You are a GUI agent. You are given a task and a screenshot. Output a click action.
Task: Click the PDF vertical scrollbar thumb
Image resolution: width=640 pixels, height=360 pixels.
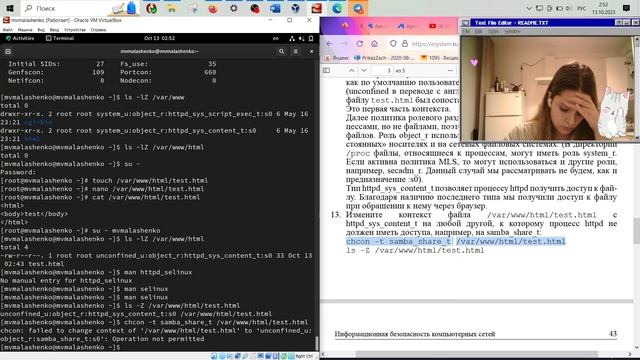636,231
